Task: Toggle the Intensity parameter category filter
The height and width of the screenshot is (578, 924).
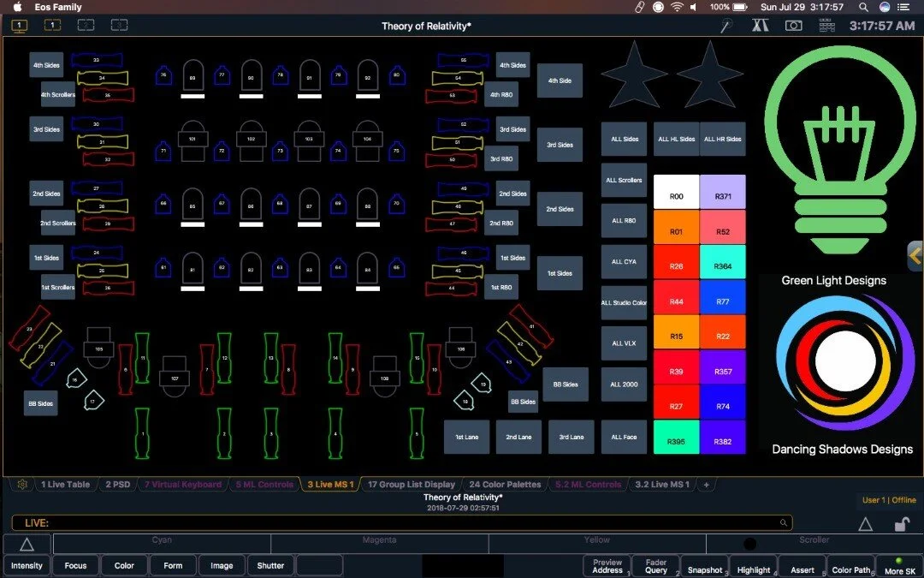Action: click(27, 565)
